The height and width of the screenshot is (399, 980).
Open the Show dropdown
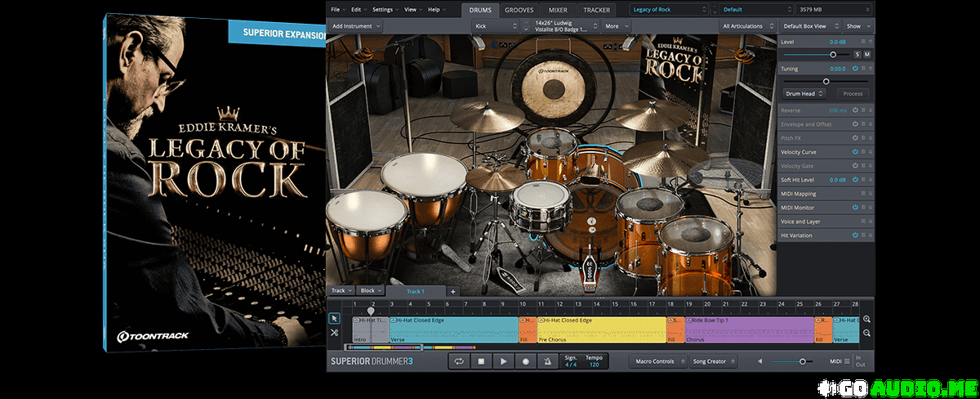point(857,26)
